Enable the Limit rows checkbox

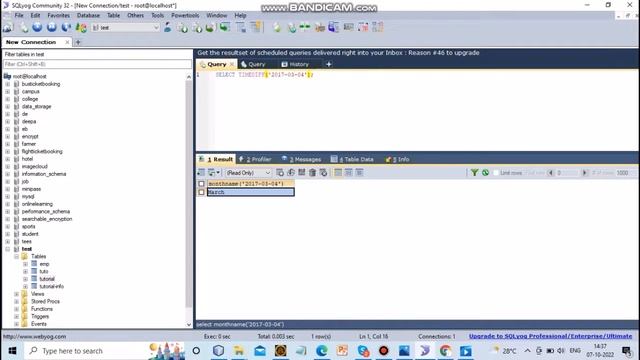coord(496,173)
